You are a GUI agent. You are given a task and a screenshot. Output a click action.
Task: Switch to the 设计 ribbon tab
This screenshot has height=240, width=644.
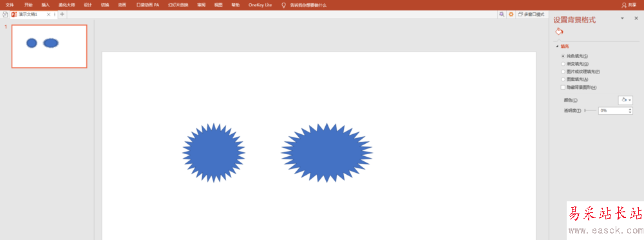[x=88, y=5]
